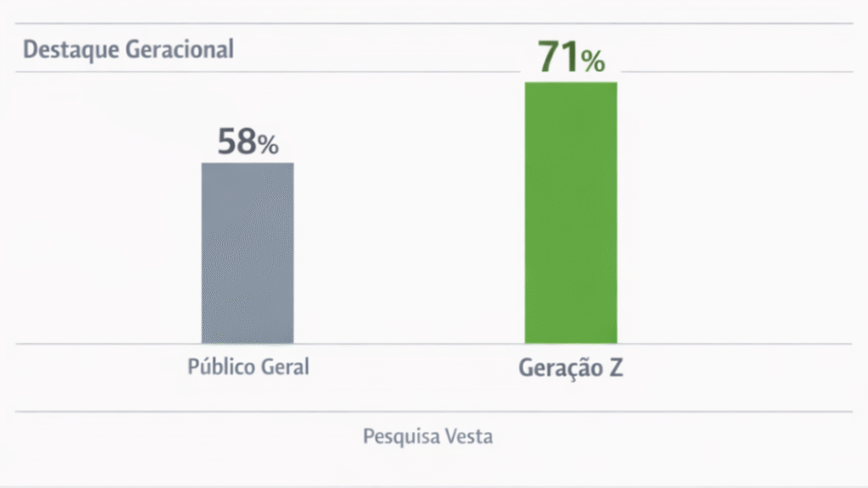Click the green Geração Z bar
The image size is (868, 488).
click(570, 212)
